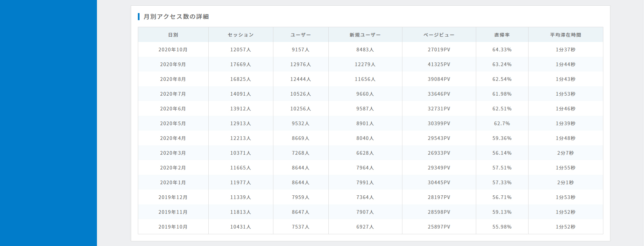
Task: Select the 2020年2月 date cell
Action: coord(173,168)
